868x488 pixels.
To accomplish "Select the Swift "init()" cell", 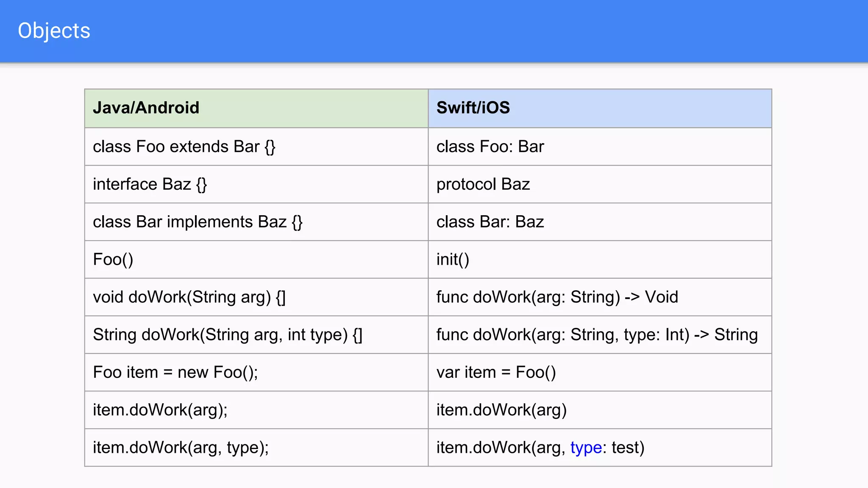I will [x=453, y=260].
